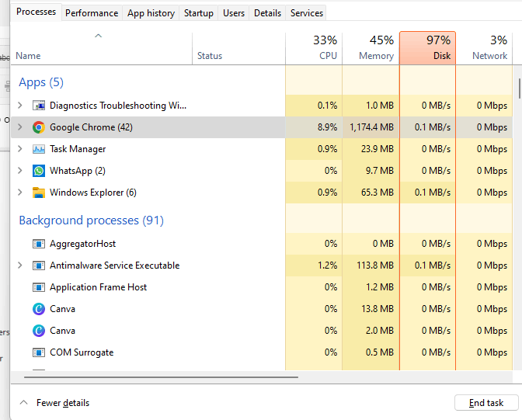The image size is (522, 420).
Task: Go to the Details tab
Action: point(267,13)
